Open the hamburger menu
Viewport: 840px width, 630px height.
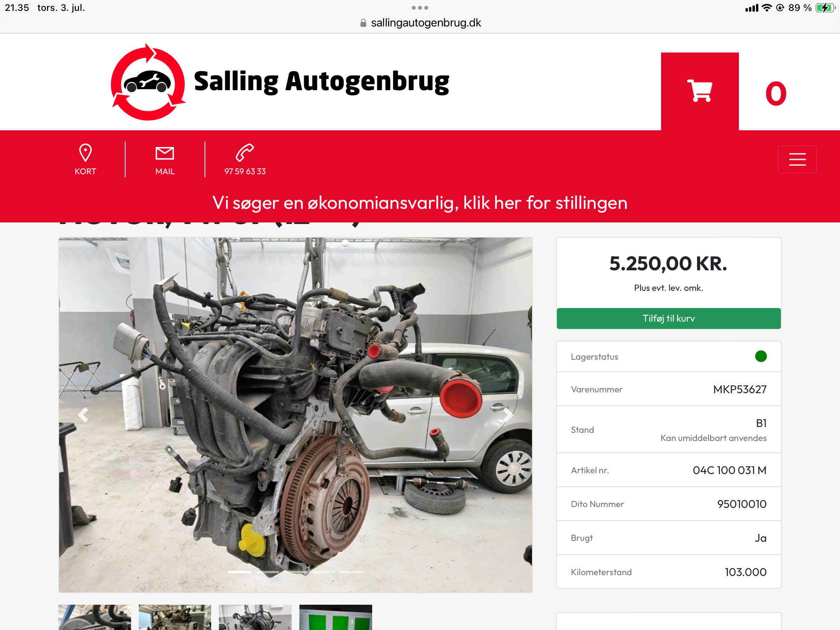click(797, 159)
